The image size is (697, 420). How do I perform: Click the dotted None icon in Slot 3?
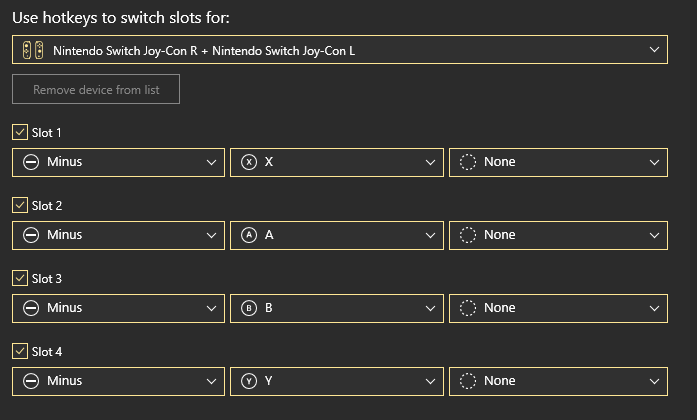tap(468, 308)
